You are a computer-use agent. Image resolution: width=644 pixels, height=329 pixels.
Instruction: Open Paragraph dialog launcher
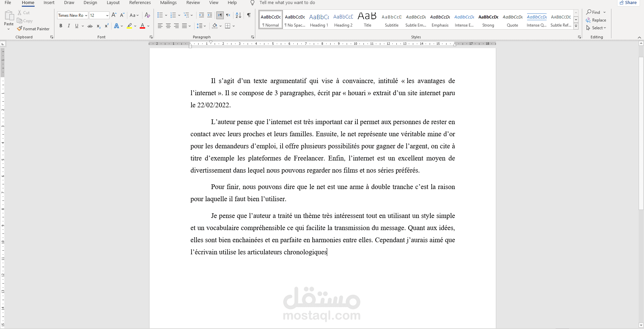pos(253,37)
